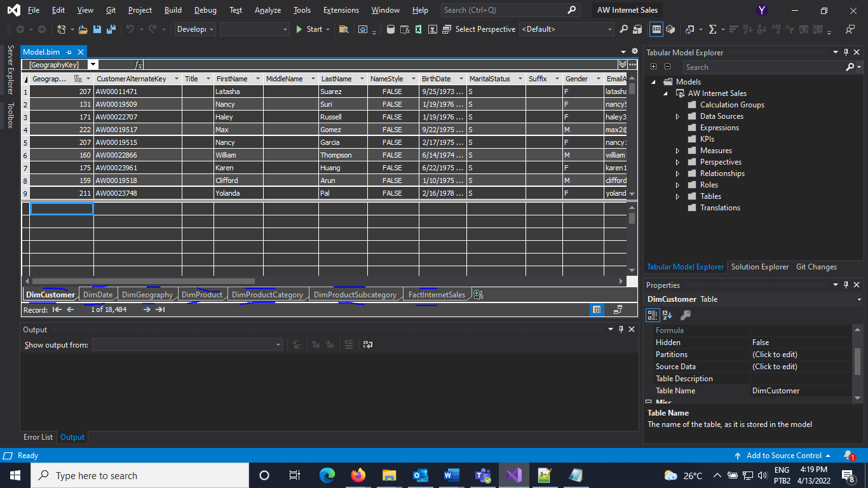Image resolution: width=868 pixels, height=488 pixels.
Task: Expand the formula bar chevron
Action: click(x=622, y=64)
